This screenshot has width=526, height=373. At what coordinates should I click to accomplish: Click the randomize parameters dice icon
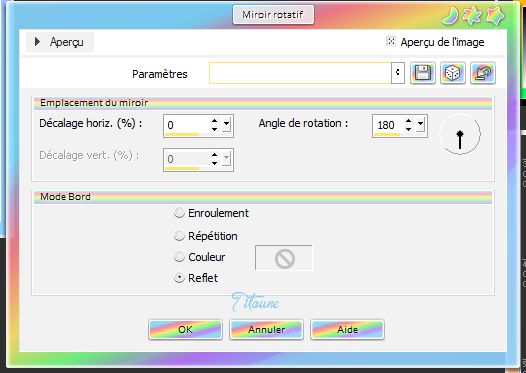(x=453, y=73)
